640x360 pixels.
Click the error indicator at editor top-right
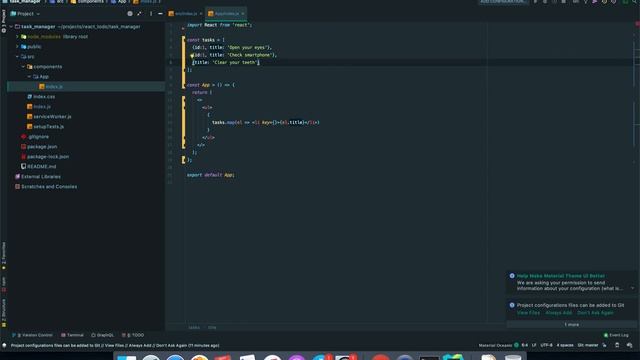click(637, 24)
